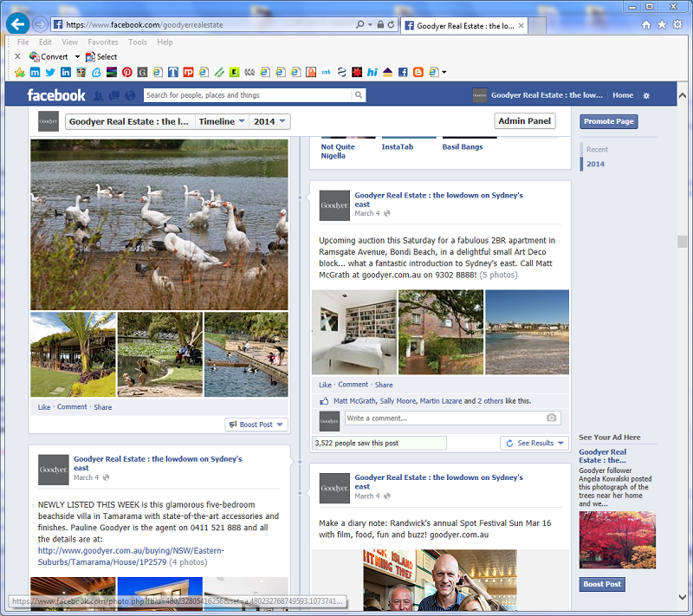Open the Twitter bookmark icon
The width and height of the screenshot is (693, 616).
click(50, 72)
